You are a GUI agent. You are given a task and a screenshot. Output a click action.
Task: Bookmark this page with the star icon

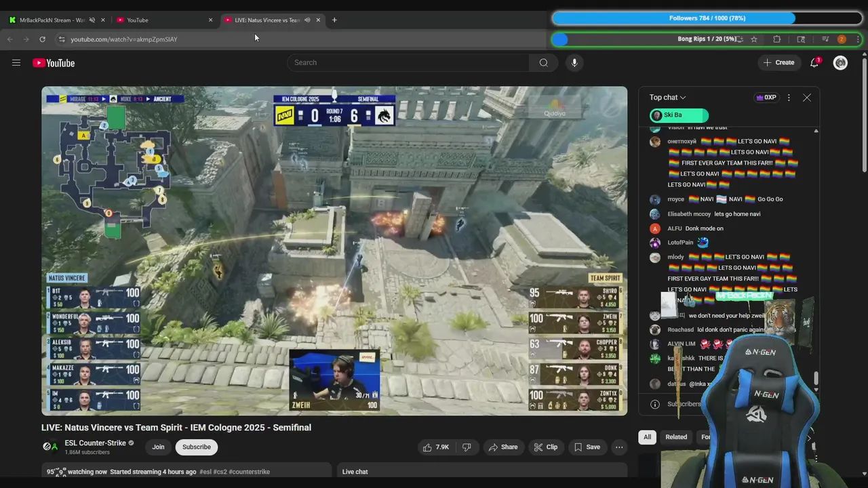(754, 39)
